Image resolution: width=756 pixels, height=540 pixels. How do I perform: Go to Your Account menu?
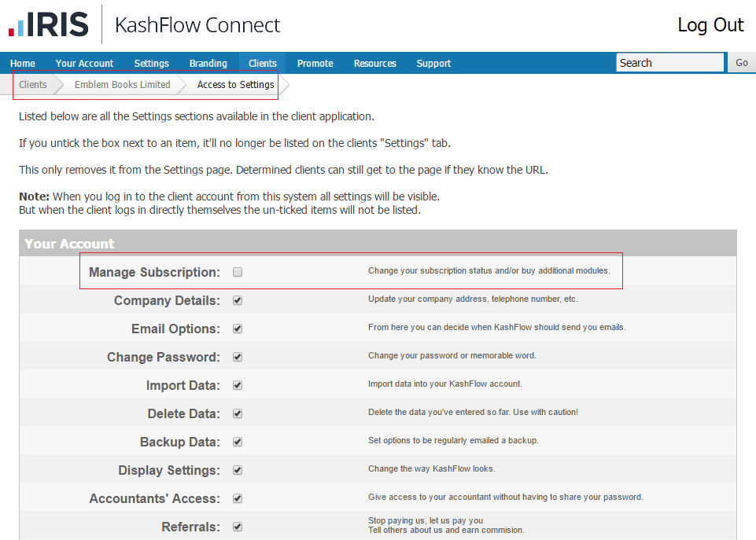(84, 64)
